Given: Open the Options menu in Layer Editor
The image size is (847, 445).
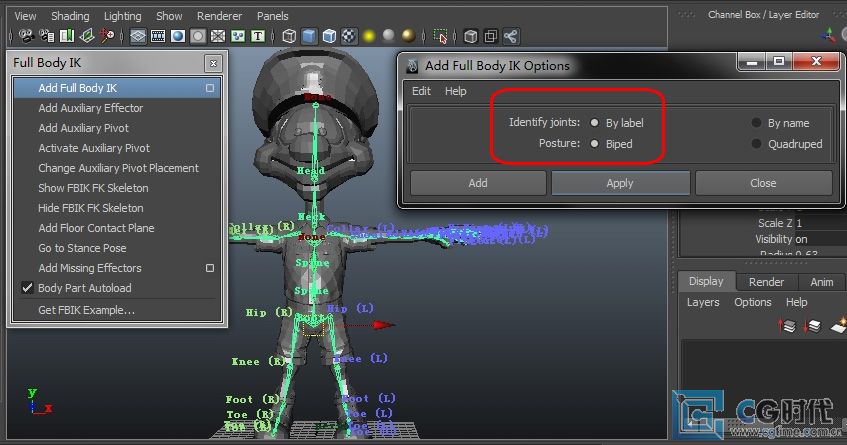Looking at the screenshot, I should coord(752,302).
